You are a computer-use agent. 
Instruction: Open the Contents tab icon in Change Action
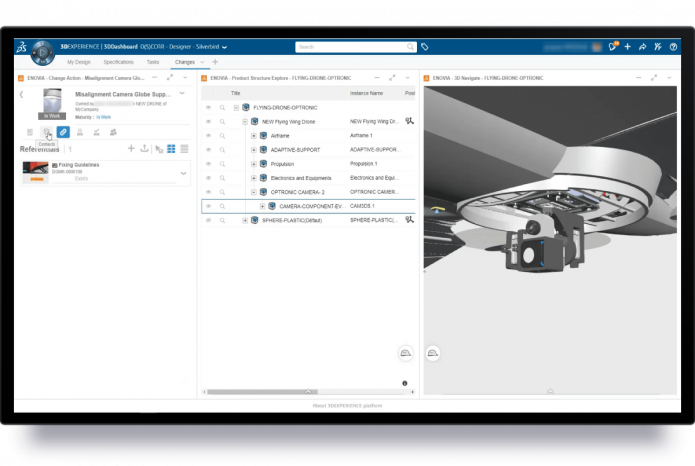coord(47,132)
